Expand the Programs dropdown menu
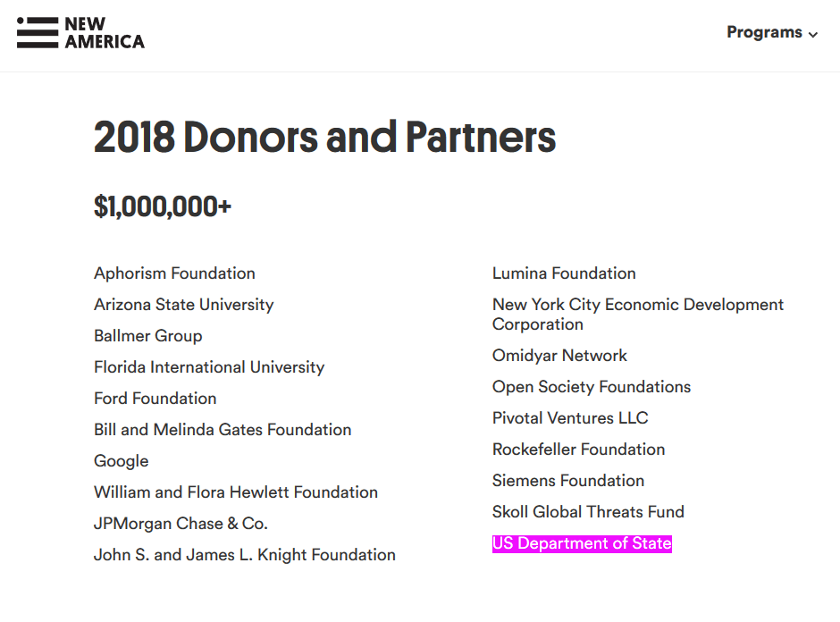The width and height of the screenshot is (840, 622). point(772,32)
